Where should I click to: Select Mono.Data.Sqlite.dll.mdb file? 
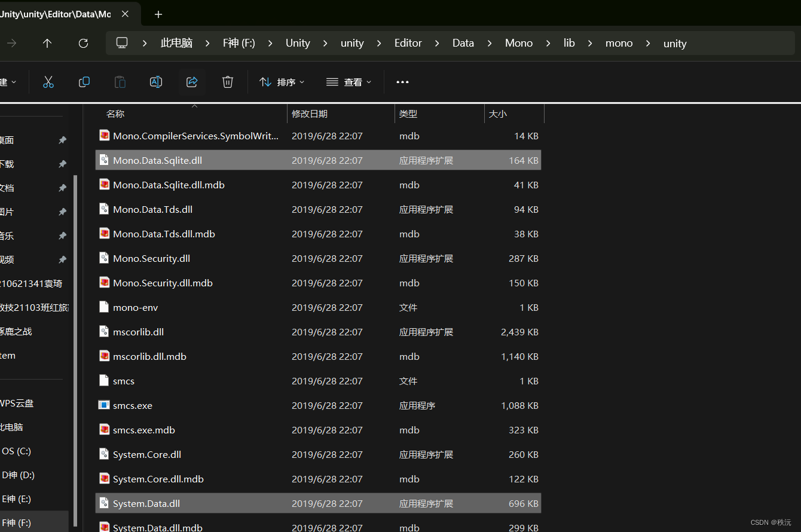(x=318, y=185)
